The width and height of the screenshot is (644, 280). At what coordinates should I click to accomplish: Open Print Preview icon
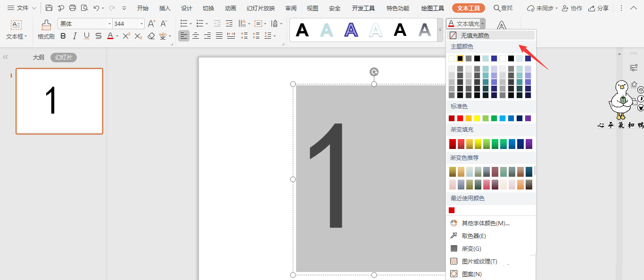coord(84,8)
